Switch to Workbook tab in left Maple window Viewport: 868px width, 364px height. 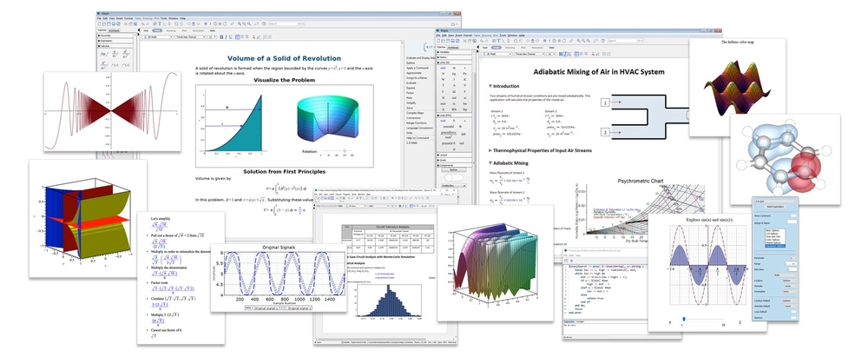pyautogui.click(x=114, y=30)
